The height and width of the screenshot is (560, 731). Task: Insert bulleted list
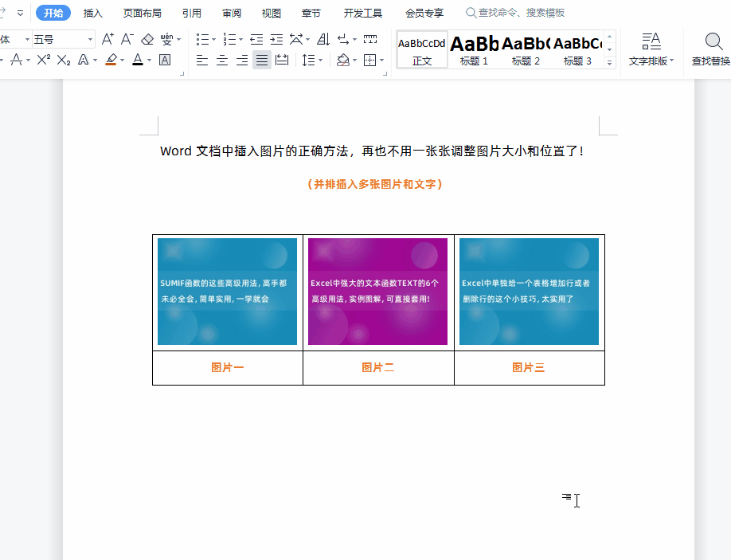click(x=202, y=39)
